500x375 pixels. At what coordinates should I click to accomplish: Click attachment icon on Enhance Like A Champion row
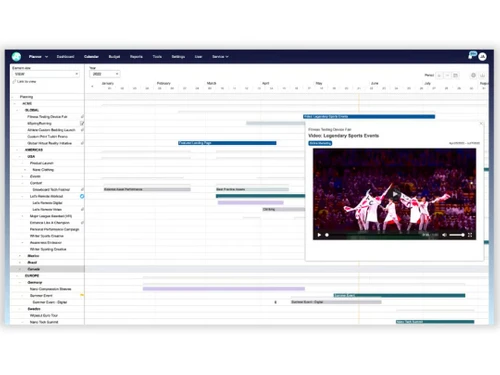(x=82, y=223)
